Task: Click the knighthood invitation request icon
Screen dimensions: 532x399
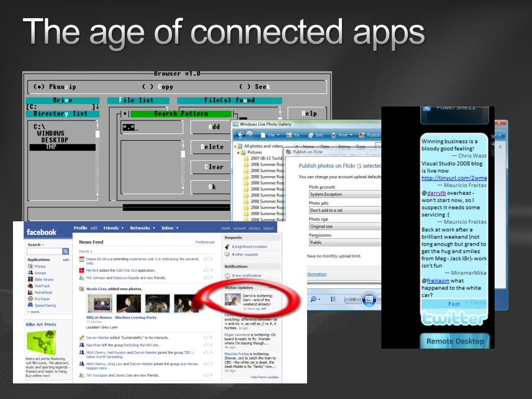Action: click(x=228, y=247)
